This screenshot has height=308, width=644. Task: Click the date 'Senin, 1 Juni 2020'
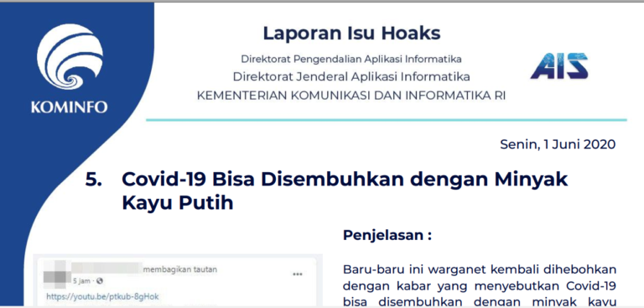tap(558, 144)
